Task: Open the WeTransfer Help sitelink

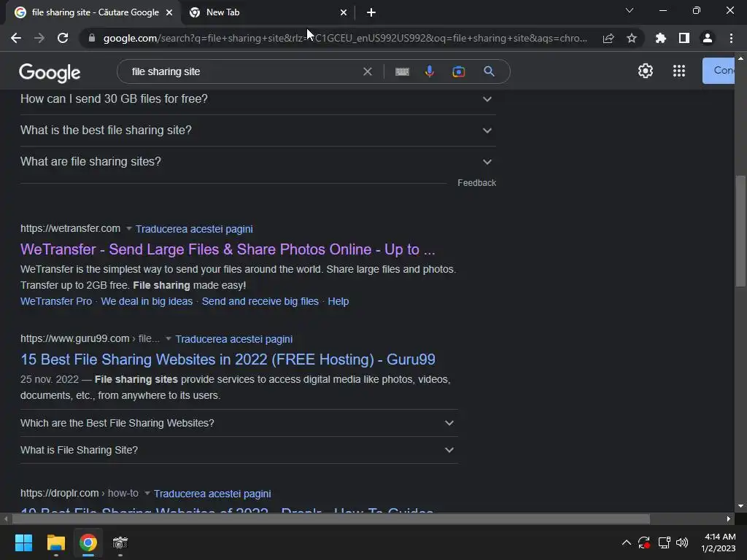Action: pos(338,301)
